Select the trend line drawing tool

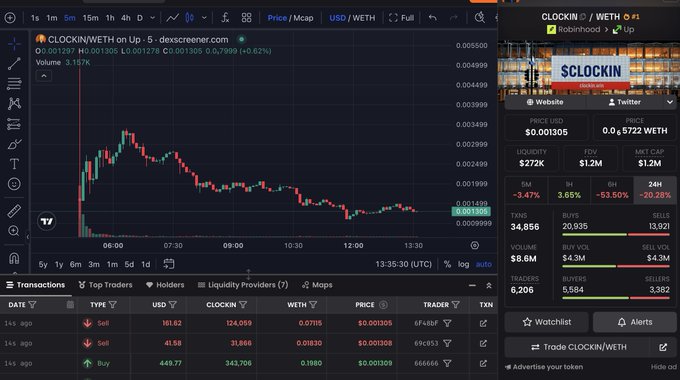[x=14, y=63]
